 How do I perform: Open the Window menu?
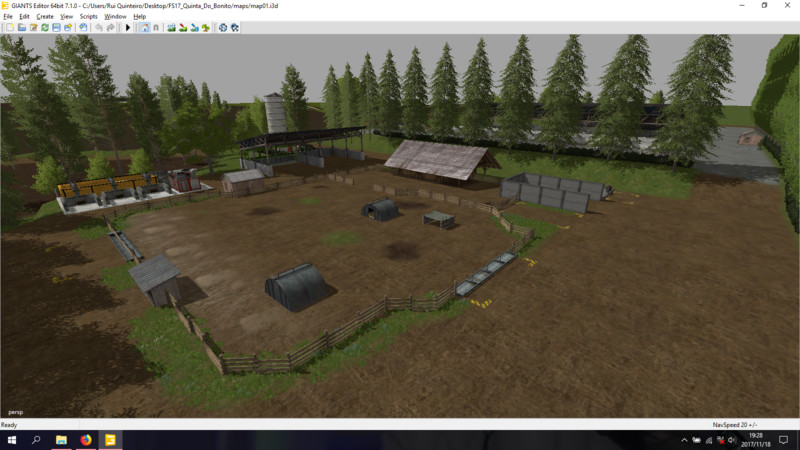click(115, 17)
